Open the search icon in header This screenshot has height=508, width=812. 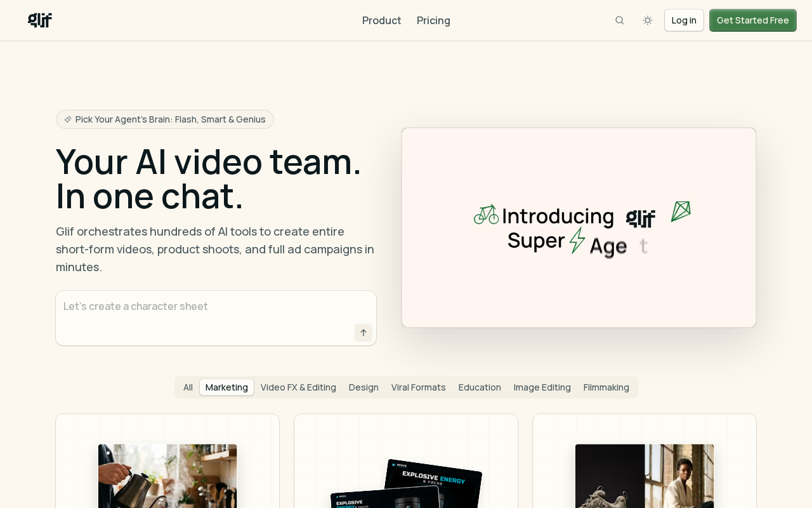[620, 20]
